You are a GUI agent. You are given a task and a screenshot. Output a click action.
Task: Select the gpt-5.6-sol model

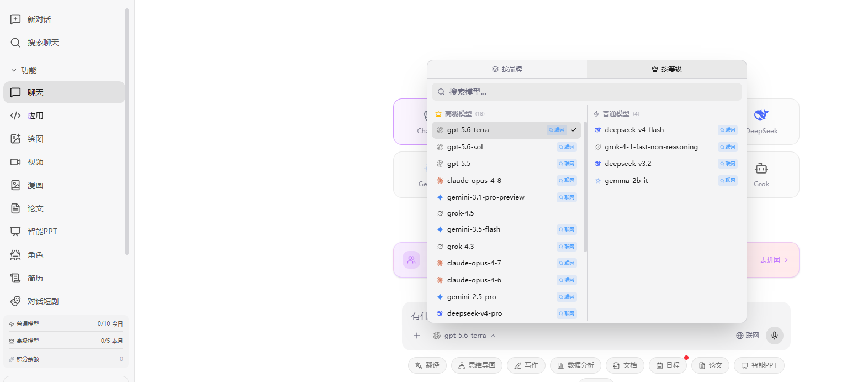click(x=506, y=147)
